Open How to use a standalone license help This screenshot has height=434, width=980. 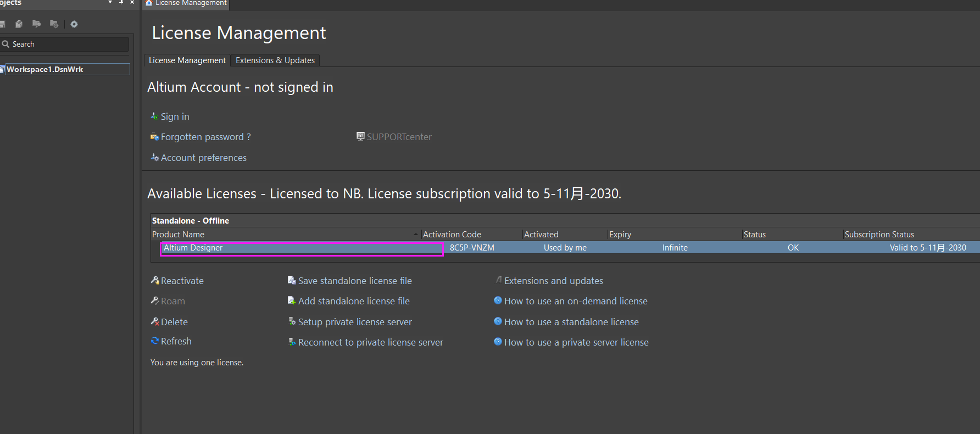[571, 322]
